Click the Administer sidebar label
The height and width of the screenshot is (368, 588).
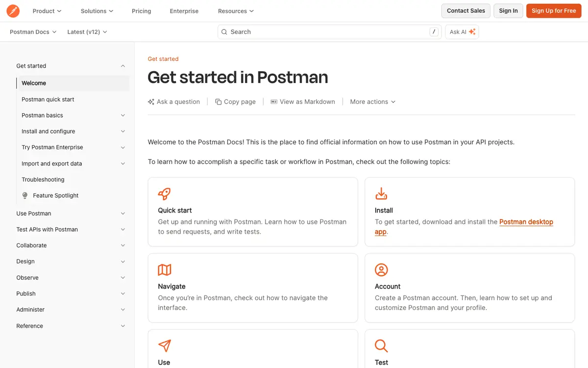point(30,310)
